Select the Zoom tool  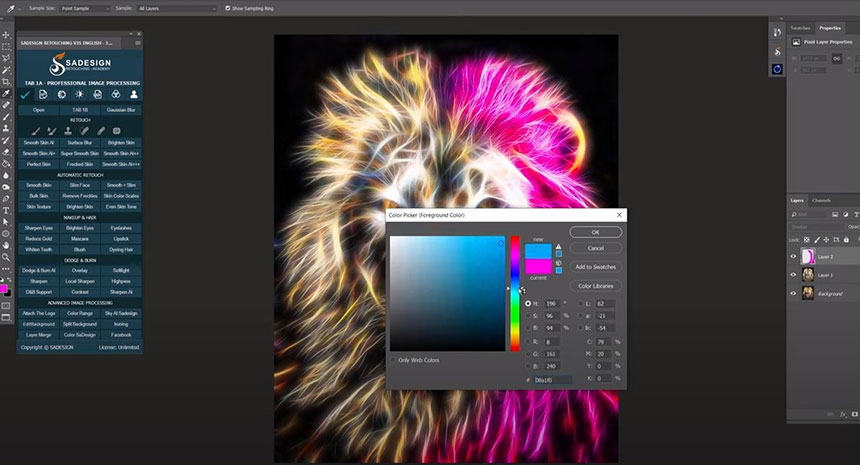(6, 257)
